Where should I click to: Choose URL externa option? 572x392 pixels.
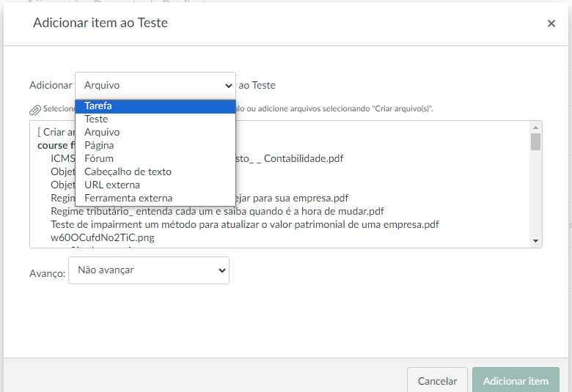pyautogui.click(x=112, y=185)
